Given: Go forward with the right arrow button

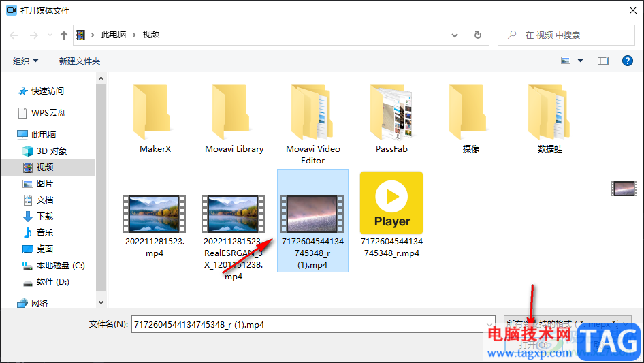Looking at the screenshot, I should coord(33,35).
